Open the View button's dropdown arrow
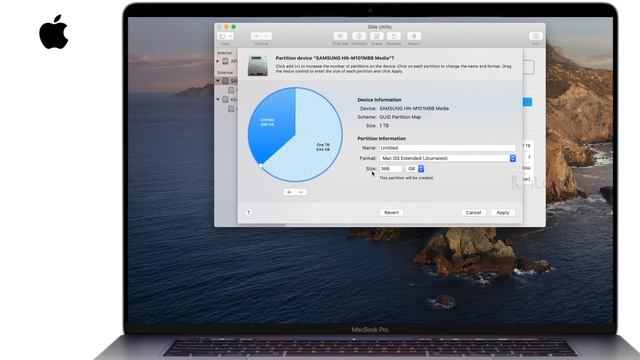This screenshot has width=640, height=360. (x=231, y=36)
